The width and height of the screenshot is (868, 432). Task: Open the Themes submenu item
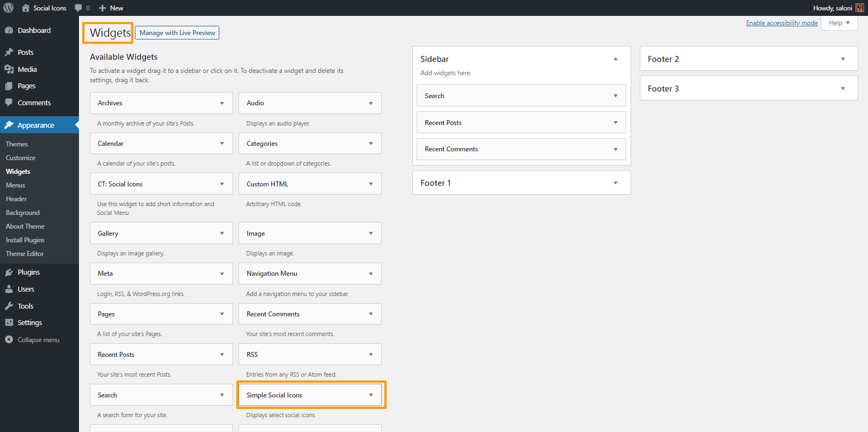17,144
